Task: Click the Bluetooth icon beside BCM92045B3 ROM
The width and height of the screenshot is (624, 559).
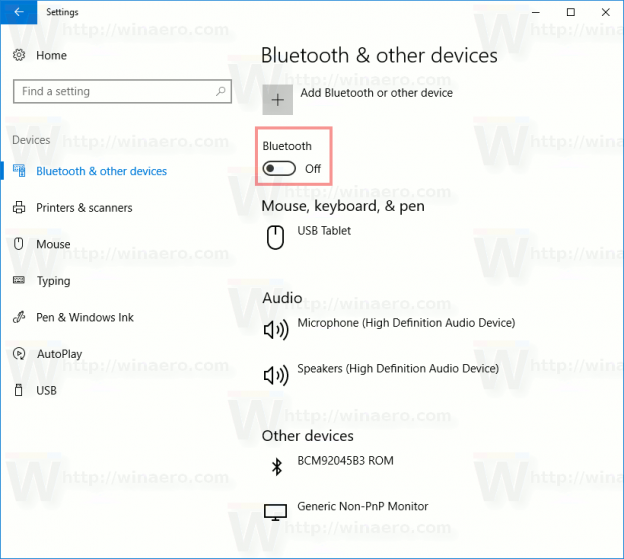Action: (x=275, y=467)
